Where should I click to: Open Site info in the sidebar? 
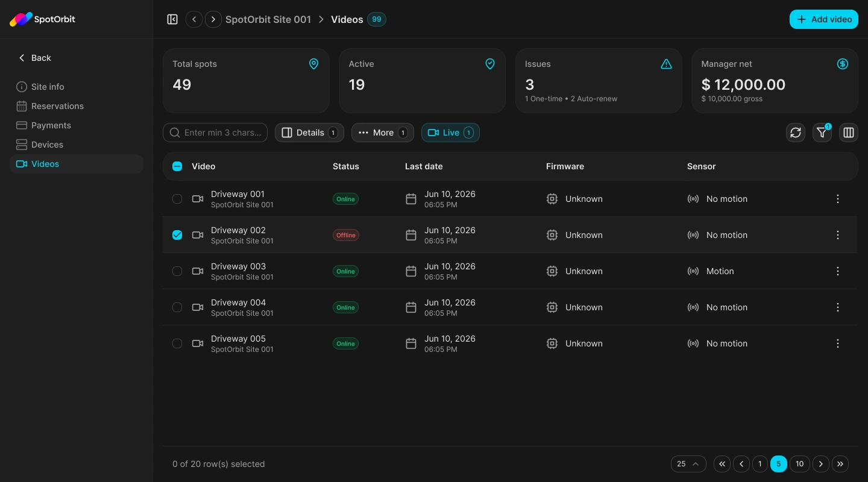pos(77,87)
